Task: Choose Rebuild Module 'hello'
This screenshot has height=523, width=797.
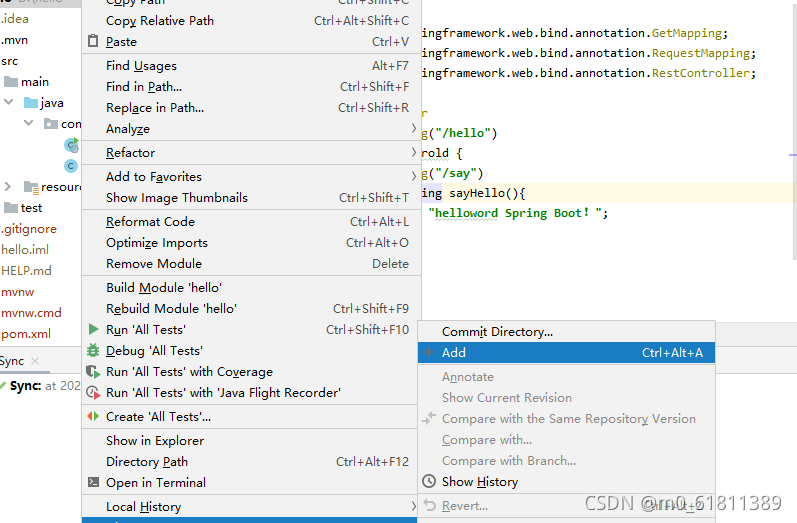Action: [251, 309]
